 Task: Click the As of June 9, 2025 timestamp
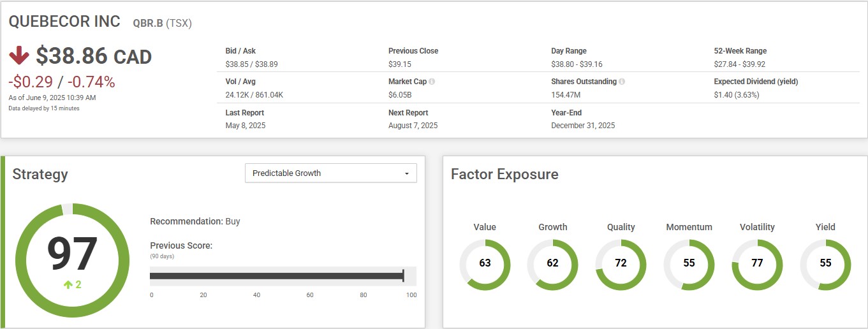[x=52, y=98]
